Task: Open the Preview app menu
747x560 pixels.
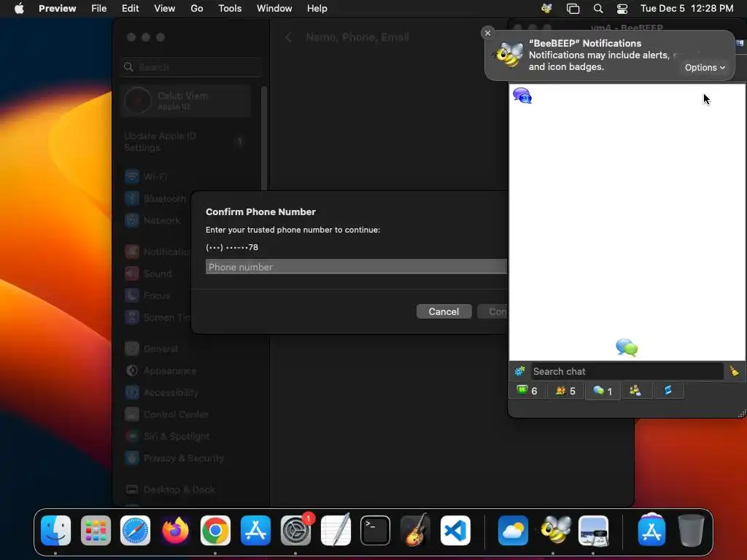Action: [x=57, y=9]
